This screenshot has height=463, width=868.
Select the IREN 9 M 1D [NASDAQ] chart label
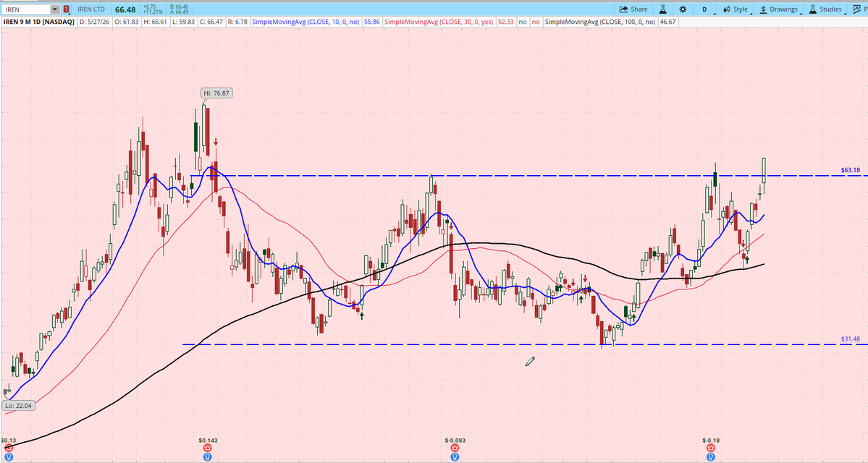tap(39, 22)
